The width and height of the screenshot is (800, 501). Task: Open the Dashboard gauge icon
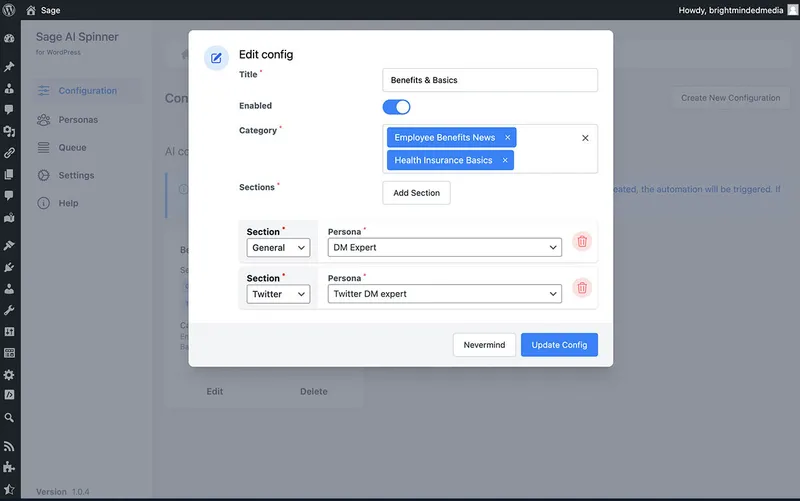[x=9, y=38]
